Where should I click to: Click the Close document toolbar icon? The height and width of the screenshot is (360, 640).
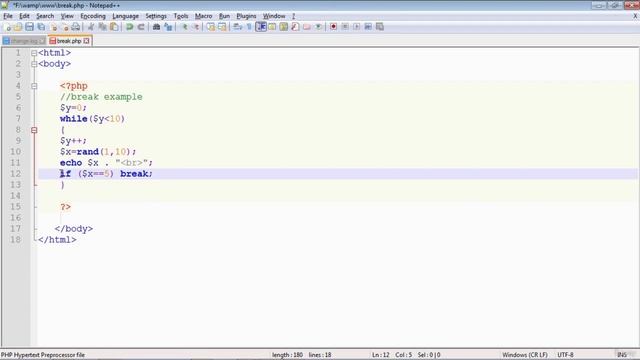point(53,27)
